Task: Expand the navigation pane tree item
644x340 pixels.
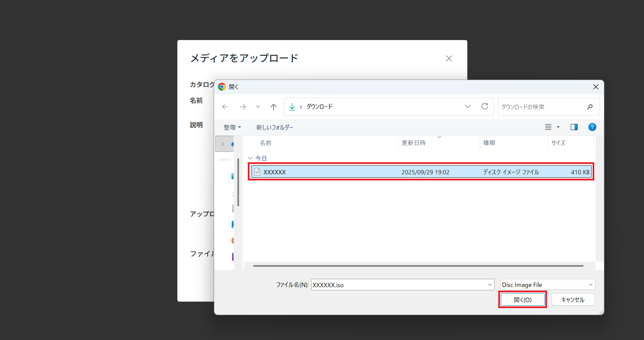Action: (x=223, y=144)
